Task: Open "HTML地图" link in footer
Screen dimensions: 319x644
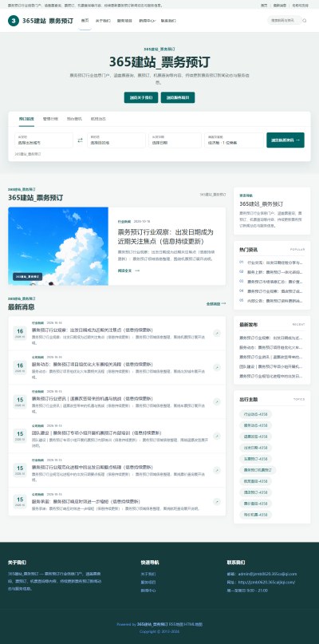Action: (193, 624)
